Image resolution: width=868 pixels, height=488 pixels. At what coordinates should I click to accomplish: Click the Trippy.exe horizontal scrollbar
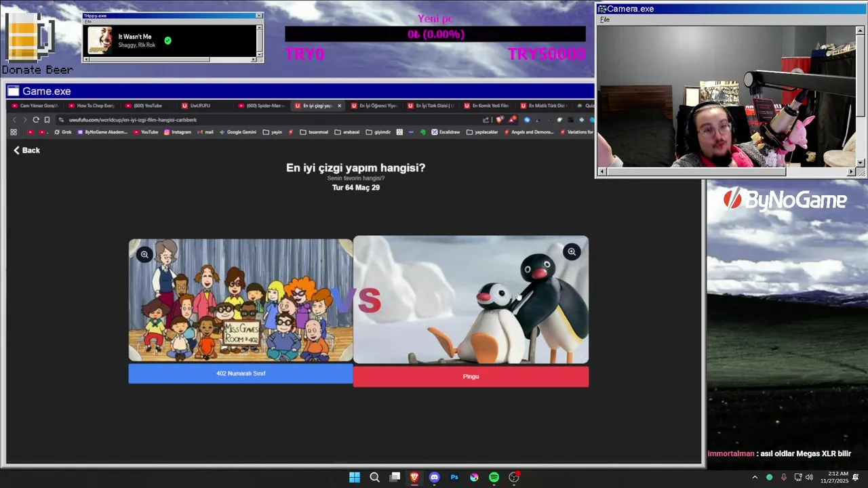click(x=170, y=60)
